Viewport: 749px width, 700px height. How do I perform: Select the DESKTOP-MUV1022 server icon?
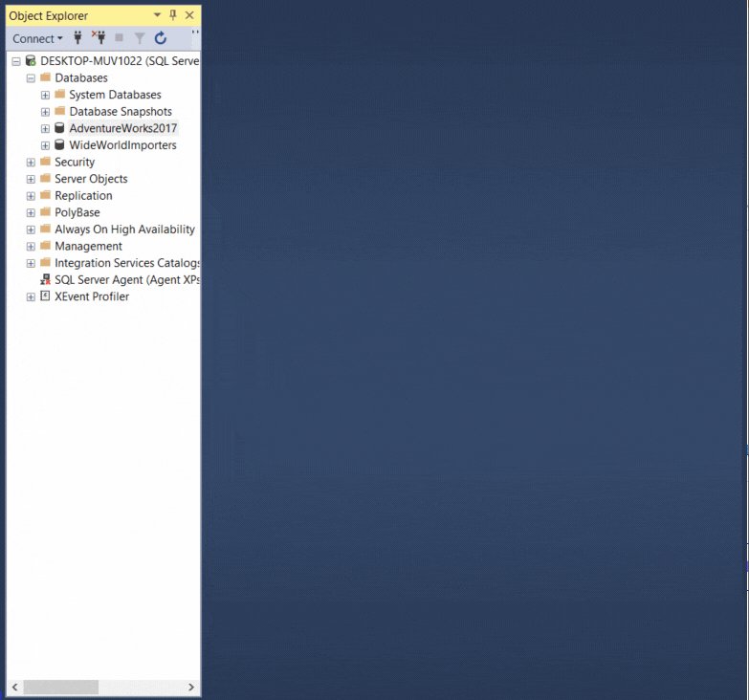pyautogui.click(x=31, y=60)
